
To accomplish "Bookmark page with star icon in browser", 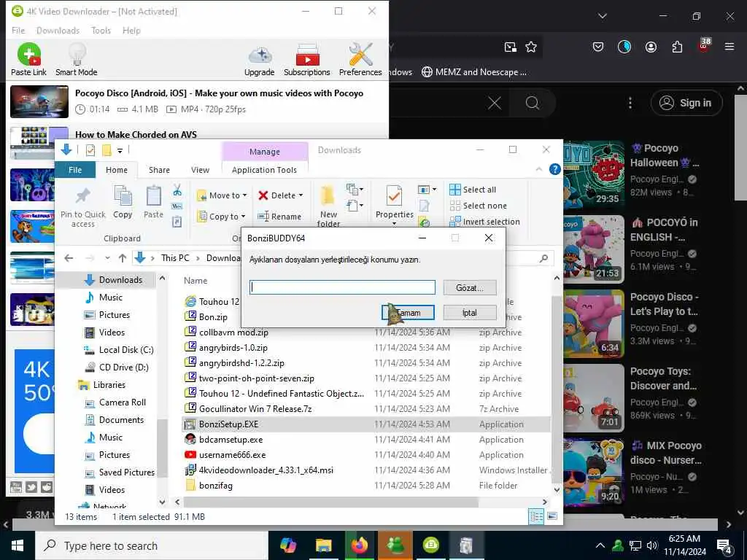I will coord(531,47).
